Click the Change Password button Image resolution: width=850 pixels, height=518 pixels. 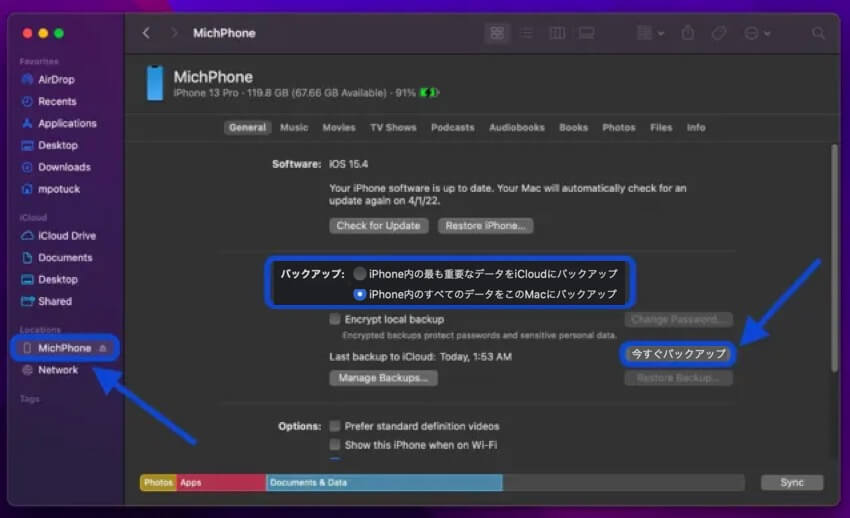[x=678, y=320]
